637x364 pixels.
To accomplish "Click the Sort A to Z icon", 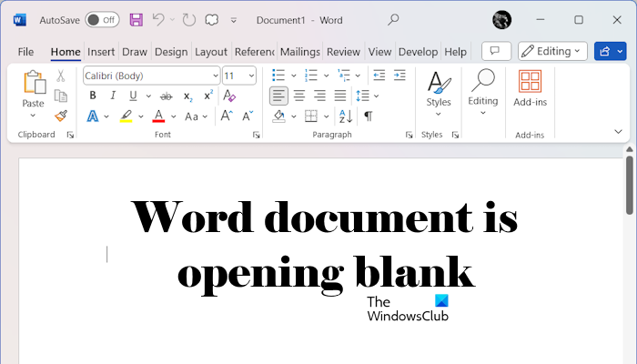I will click(x=345, y=116).
